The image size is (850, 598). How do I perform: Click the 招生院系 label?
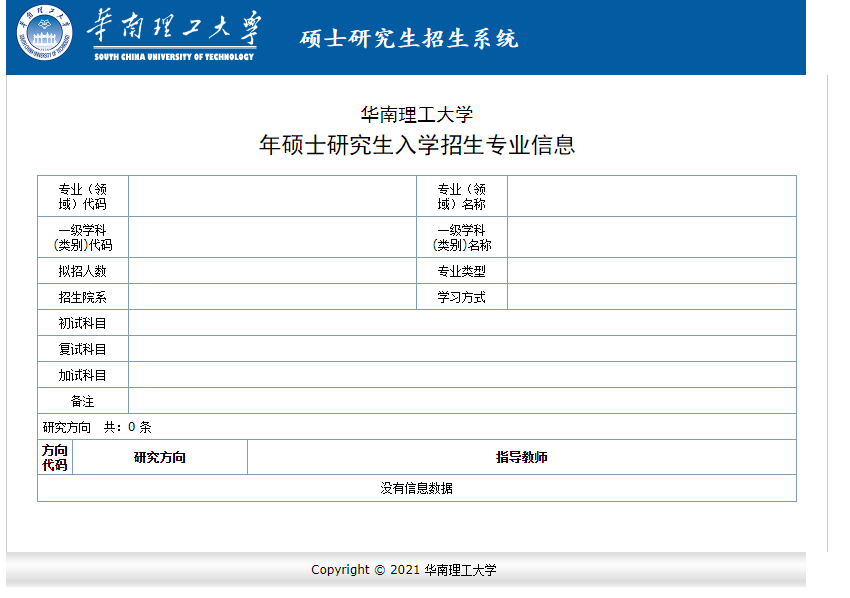[x=82, y=297]
